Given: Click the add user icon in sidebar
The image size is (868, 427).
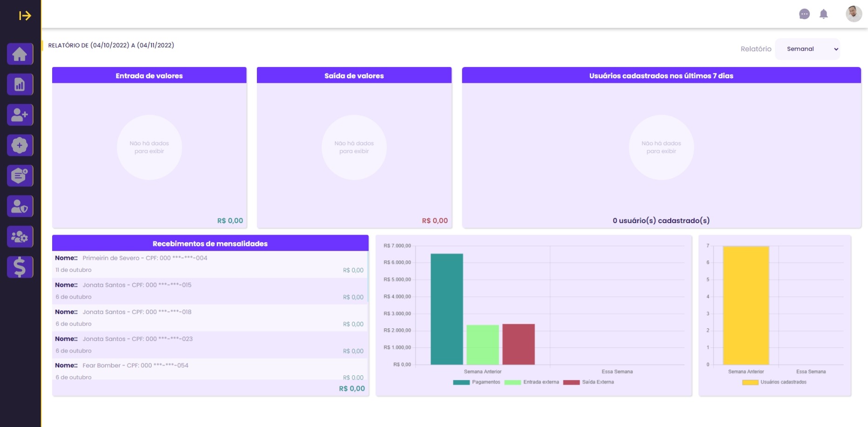Looking at the screenshot, I should (x=20, y=115).
